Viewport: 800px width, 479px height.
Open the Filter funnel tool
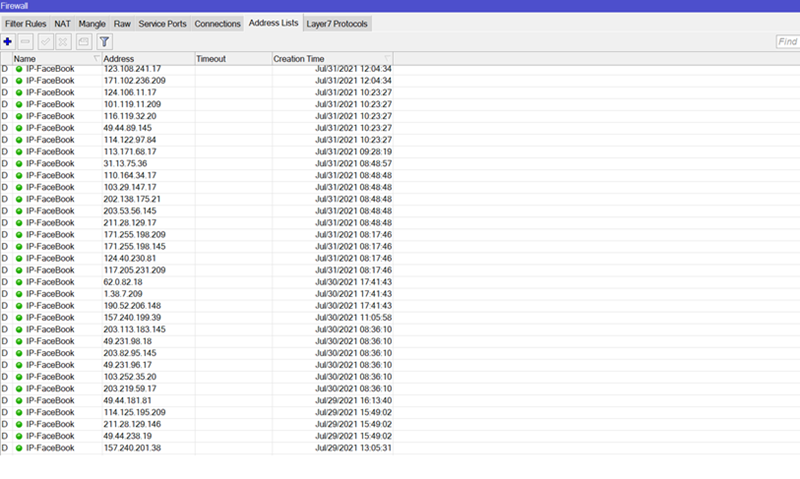pyautogui.click(x=104, y=41)
